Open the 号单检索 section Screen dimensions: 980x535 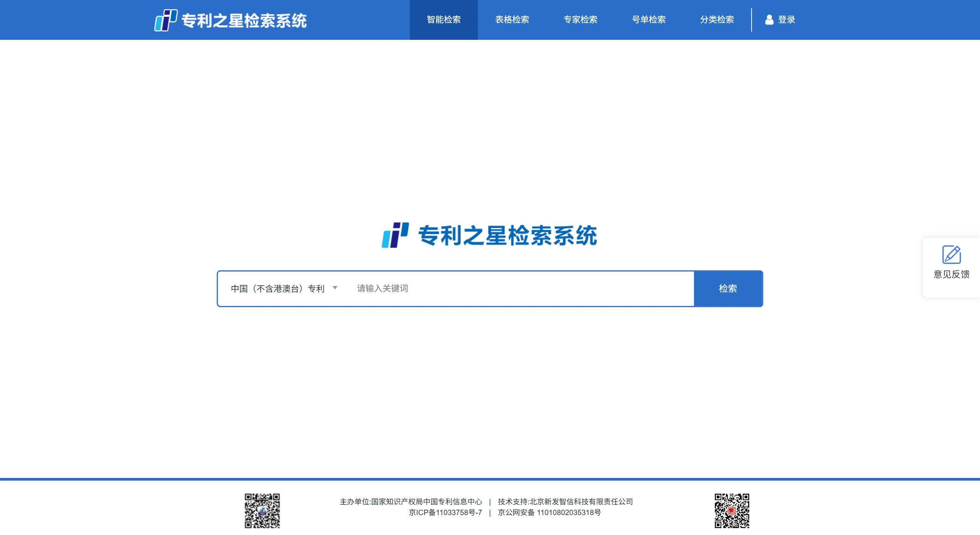pyautogui.click(x=648, y=20)
